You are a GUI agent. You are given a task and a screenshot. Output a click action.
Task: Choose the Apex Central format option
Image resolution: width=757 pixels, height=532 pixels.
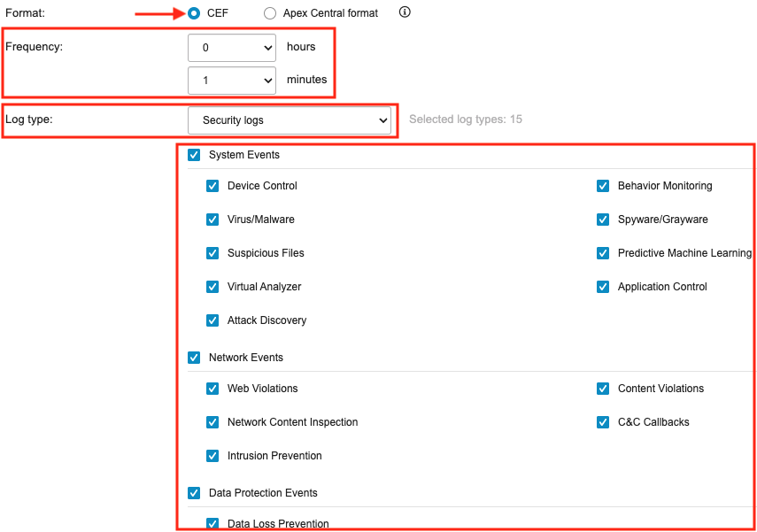click(x=270, y=13)
